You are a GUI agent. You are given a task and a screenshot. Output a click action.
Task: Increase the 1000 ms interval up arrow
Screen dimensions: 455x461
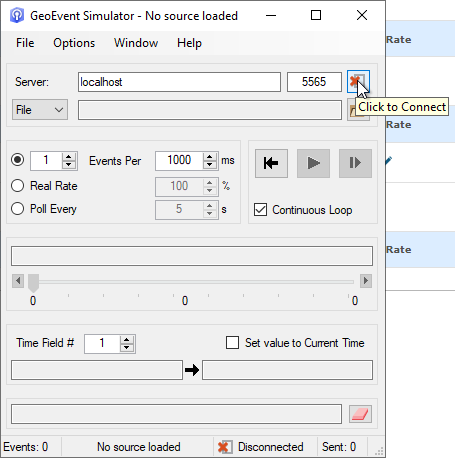pyautogui.click(x=210, y=157)
